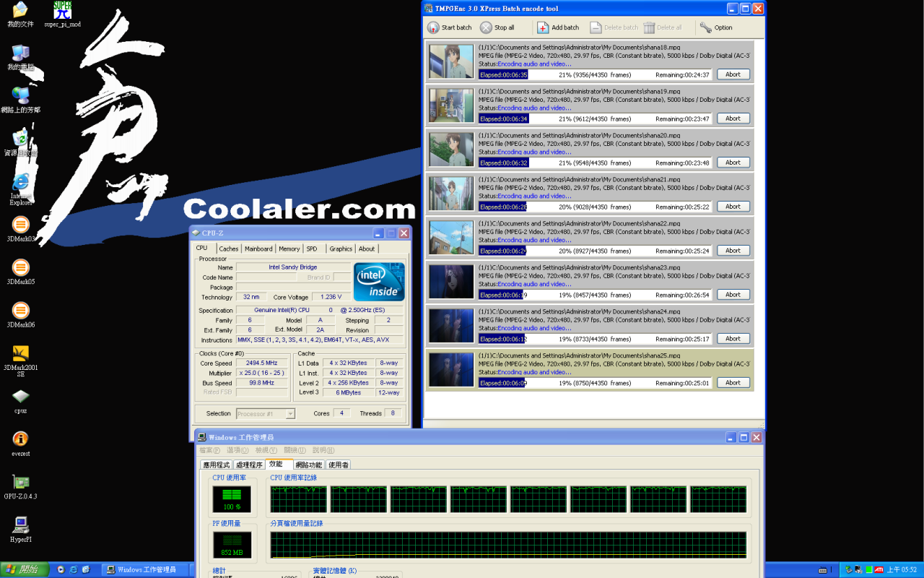
Task: Open the 選項(O) menu in Task Manager
Action: pos(238,450)
